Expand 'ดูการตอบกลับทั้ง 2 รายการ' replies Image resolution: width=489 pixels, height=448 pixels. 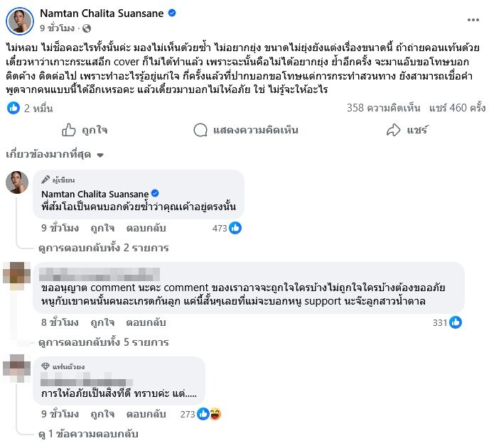(104, 248)
